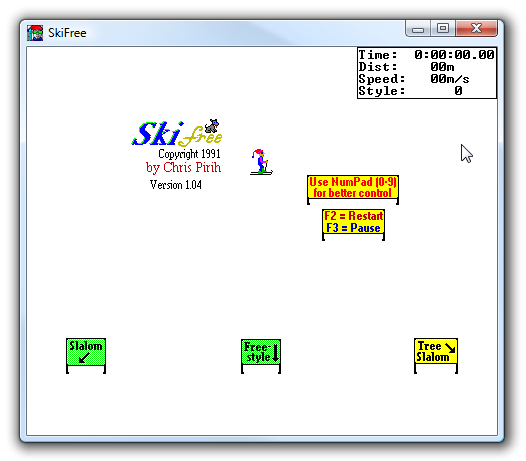Click the Slalom course sign
Screen dimensions: 526x461
click(86, 355)
